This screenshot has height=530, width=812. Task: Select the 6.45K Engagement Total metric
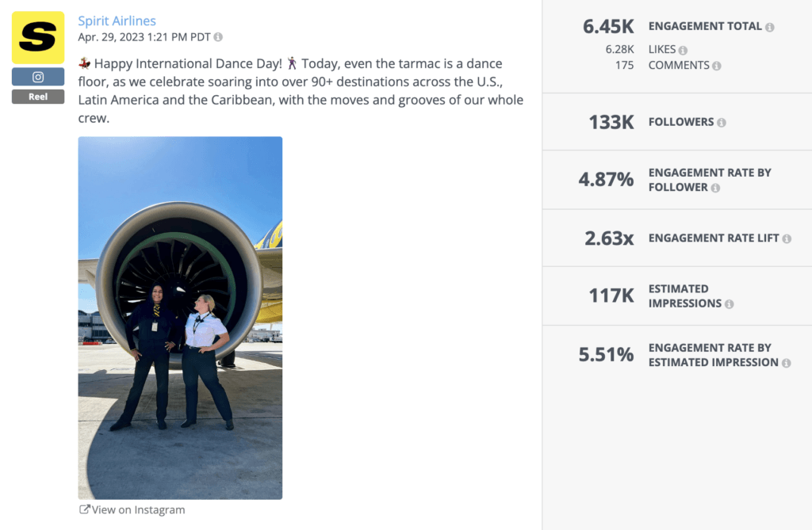pos(607,26)
